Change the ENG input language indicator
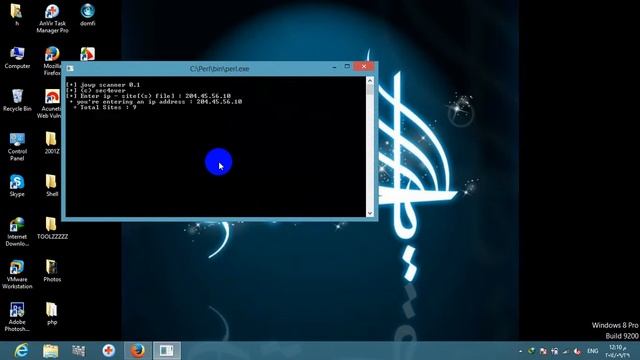640x360 pixels. click(x=592, y=351)
